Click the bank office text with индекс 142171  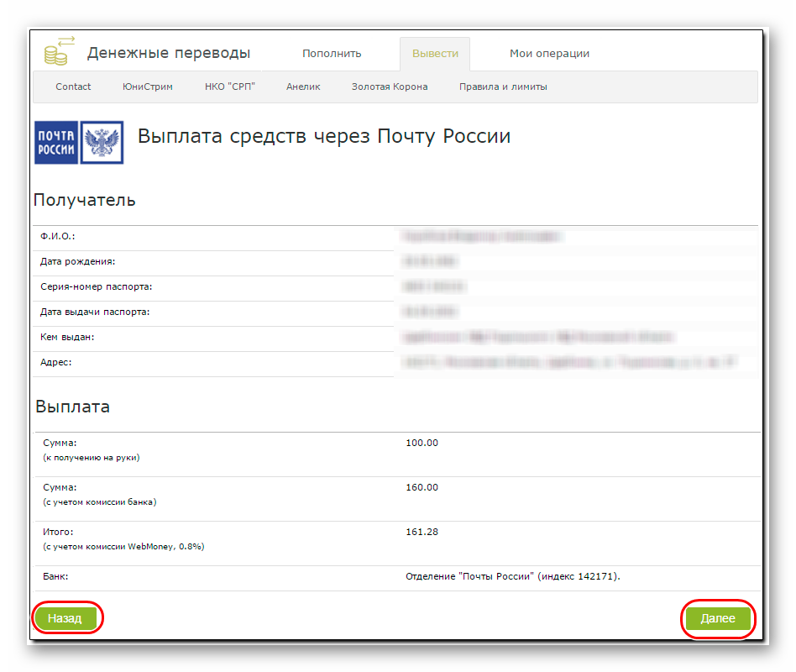click(x=513, y=576)
